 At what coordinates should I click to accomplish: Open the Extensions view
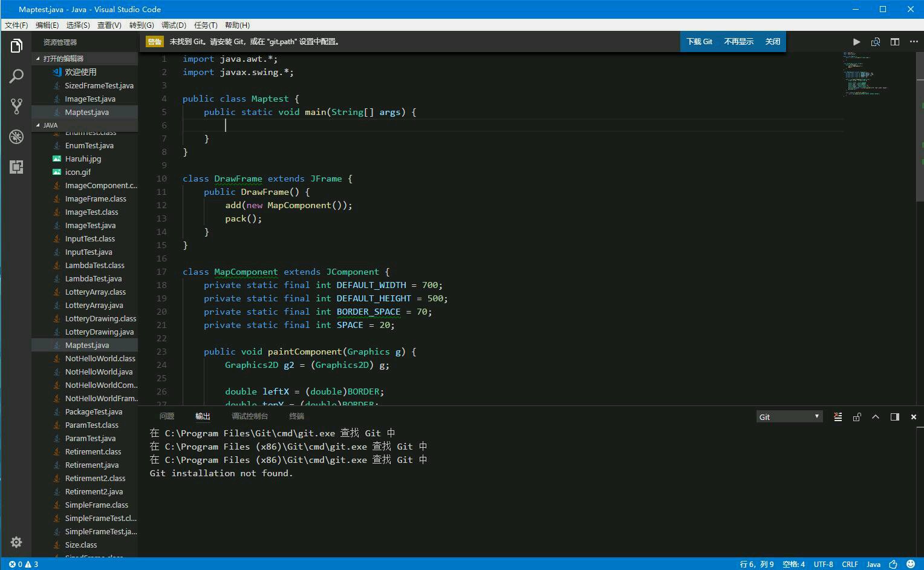(x=16, y=167)
